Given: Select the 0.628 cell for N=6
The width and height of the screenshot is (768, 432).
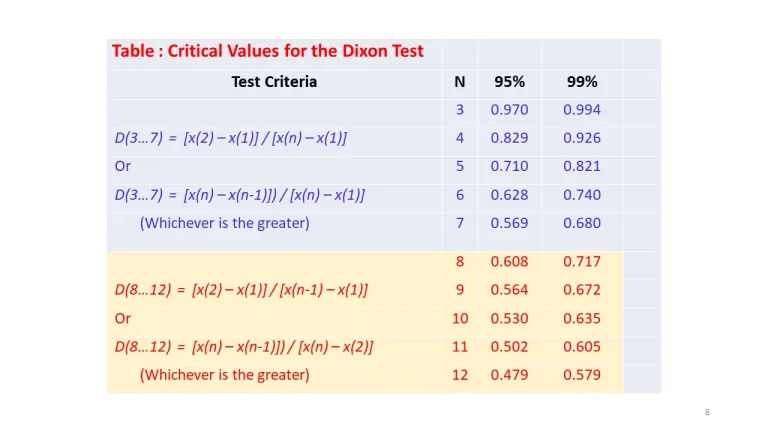Looking at the screenshot, I should click(x=509, y=195).
